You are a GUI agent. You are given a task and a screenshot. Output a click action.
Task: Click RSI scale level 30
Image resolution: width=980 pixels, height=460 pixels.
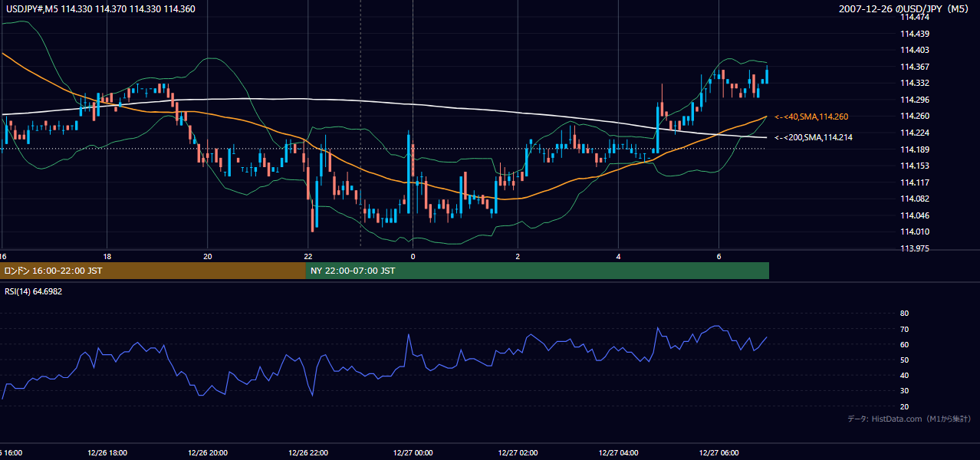(904, 391)
